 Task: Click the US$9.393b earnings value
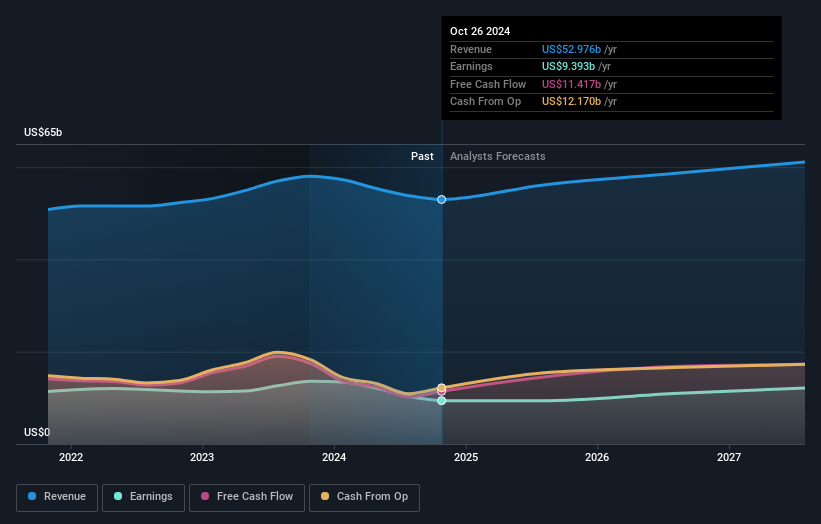(568, 66)
